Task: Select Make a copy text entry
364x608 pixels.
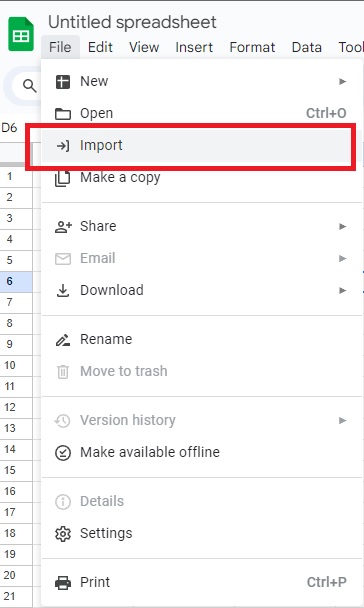Action: [x=120, y=178]
